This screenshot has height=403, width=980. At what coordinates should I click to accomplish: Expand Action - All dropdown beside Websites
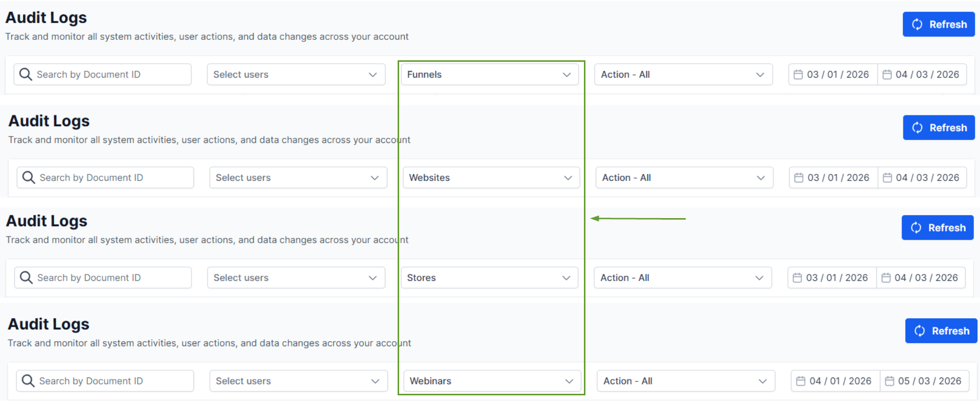point(684,178)
